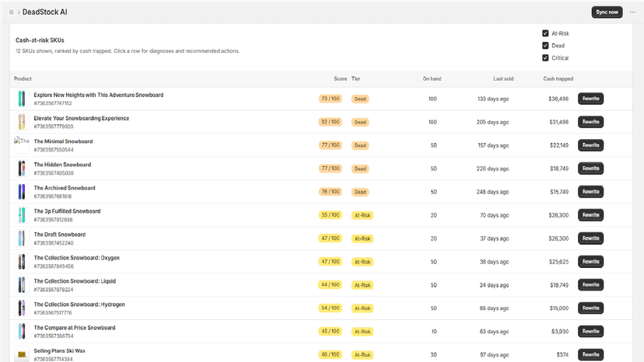Click the On hand column header
The height and width of the screenshot is (362, 644).
tap(432, 78)
